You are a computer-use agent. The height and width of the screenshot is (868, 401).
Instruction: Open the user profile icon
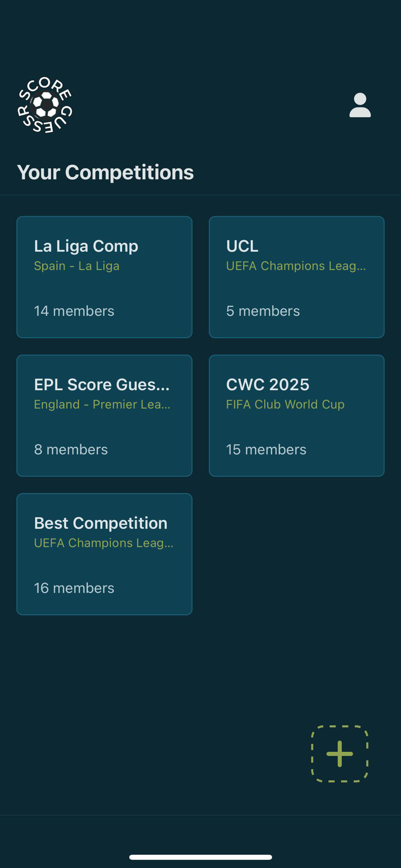360,105
